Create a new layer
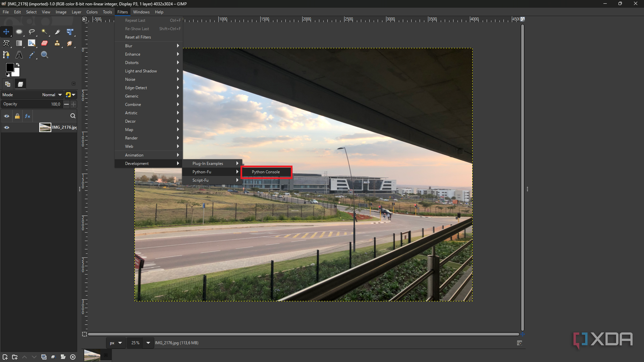This screenshot has height=362, width=644. (5, 357)
